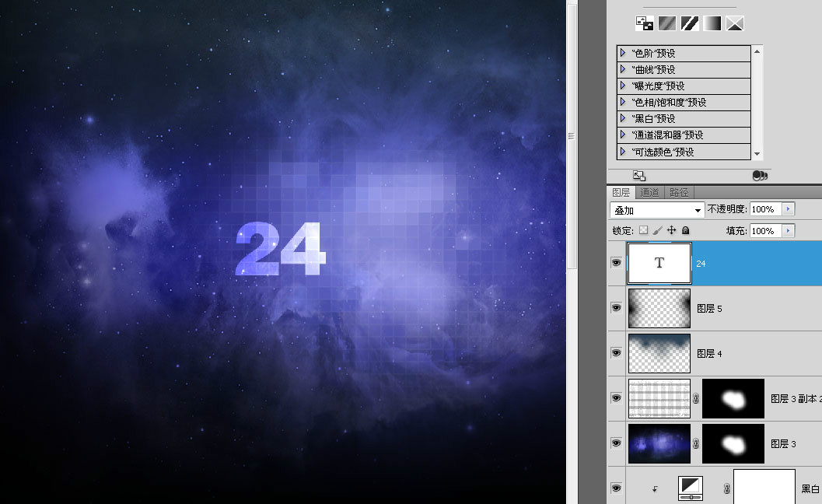Screen dimensions: 822x504
Task: Click the 图层 3 layer name
Action: click(x=783, y=444)
